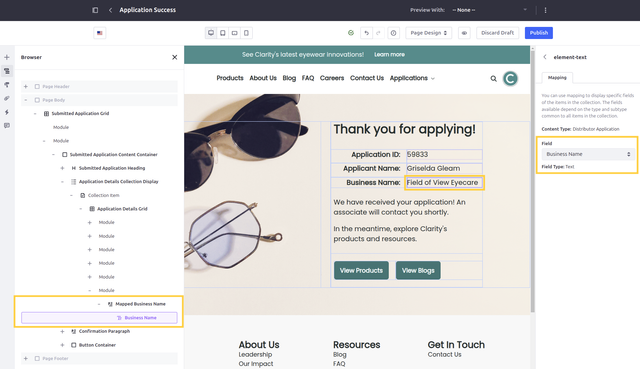Click the redo arrow
Viewport: 640px width, 369px height.
click(378, 33)
